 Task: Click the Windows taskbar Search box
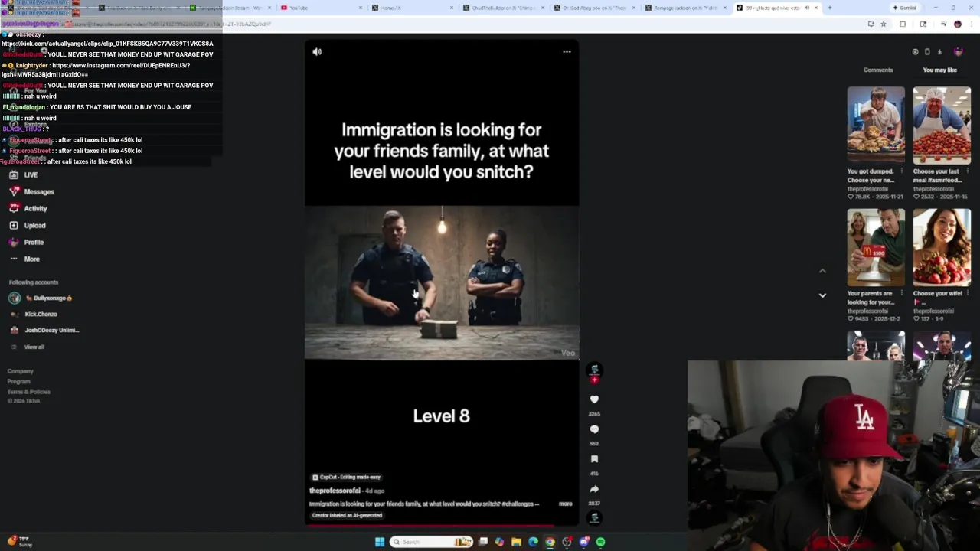point(431,542)
